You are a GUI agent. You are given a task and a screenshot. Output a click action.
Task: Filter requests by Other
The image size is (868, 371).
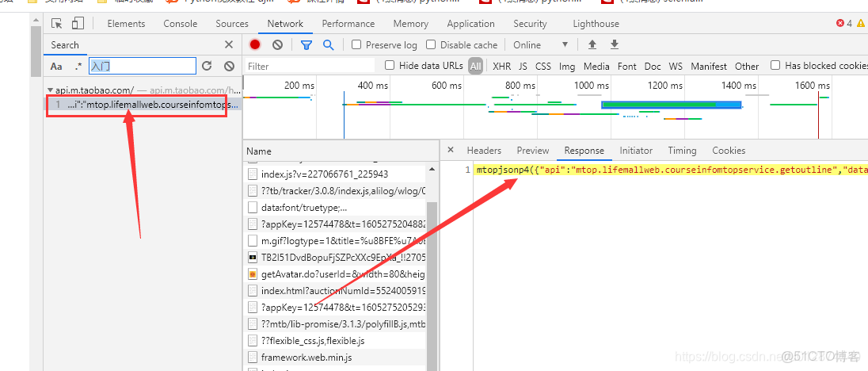point(747,67)
